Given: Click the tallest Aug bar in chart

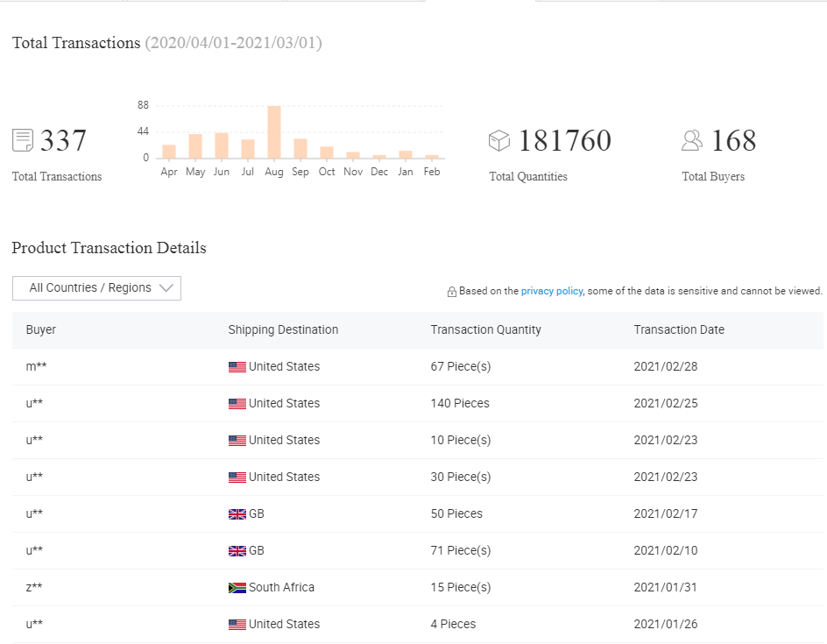Looking at the screenshot, I should point(274,132).
